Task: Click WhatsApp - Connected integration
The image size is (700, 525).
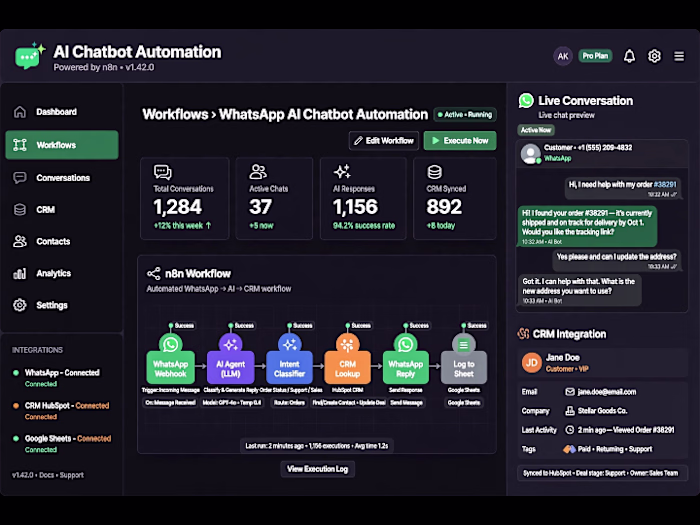Action: point(62,378)
